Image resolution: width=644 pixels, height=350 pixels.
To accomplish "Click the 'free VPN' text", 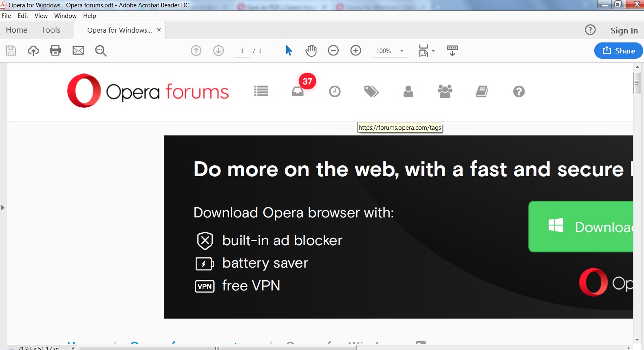I will click(x=251, y=286).
